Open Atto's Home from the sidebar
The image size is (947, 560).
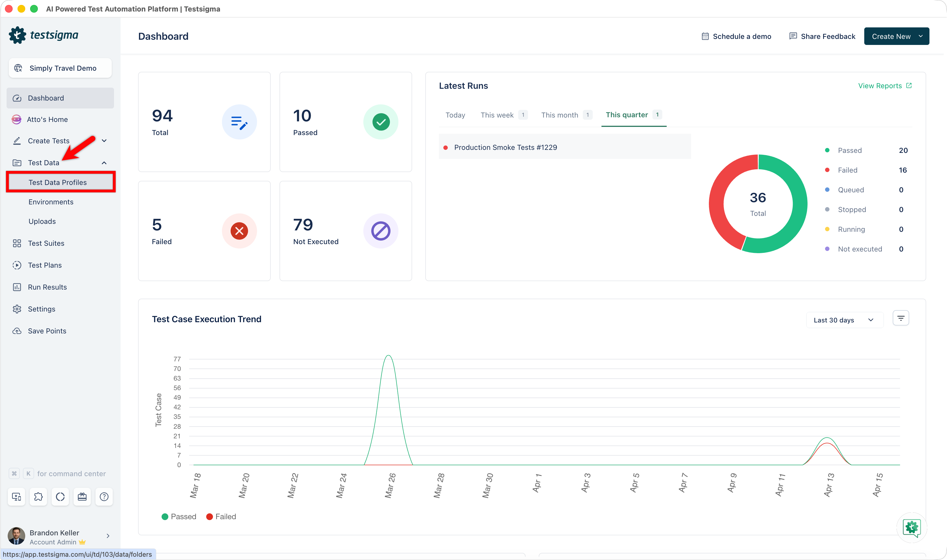[48, 119]
